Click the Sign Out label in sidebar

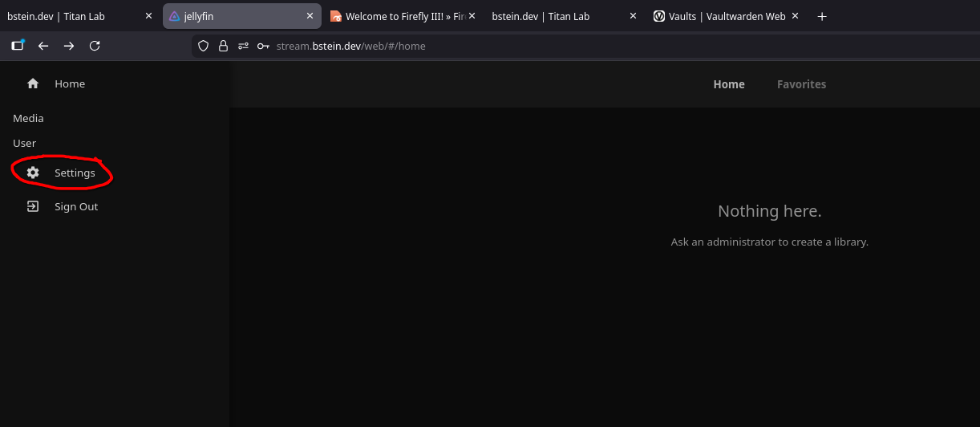pyautogui.click(x=76, y=206)
